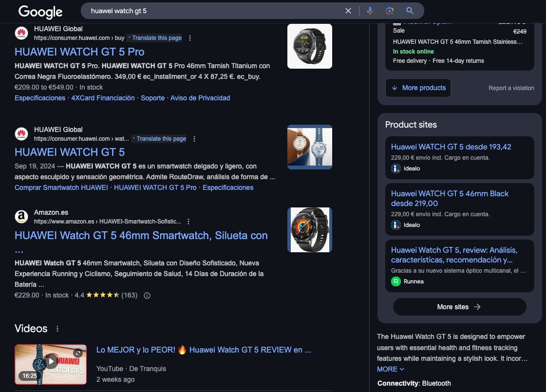The image size is (546, 392).
Task: Click the Idealo icon under 46mm Black listing
Action: coord(396,225)
